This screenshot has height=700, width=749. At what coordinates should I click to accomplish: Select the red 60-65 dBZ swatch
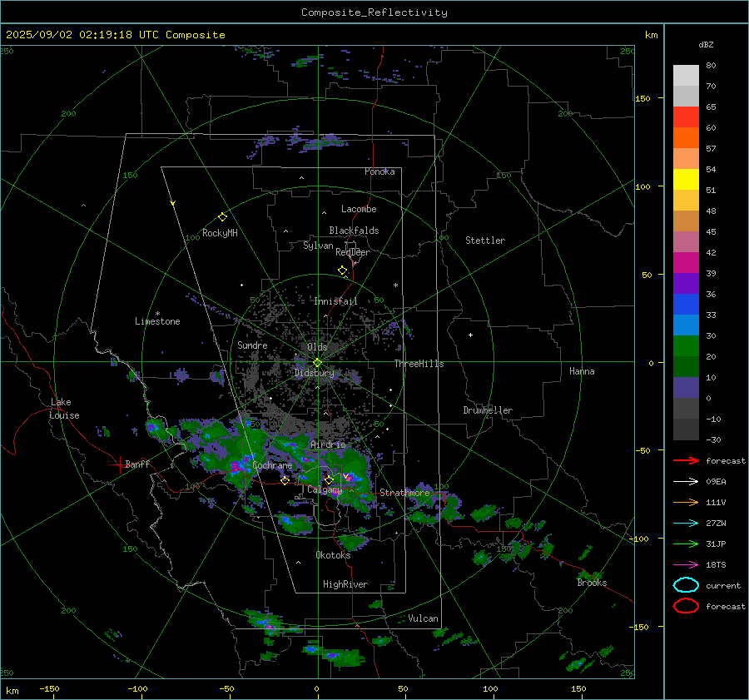[686, 117]
